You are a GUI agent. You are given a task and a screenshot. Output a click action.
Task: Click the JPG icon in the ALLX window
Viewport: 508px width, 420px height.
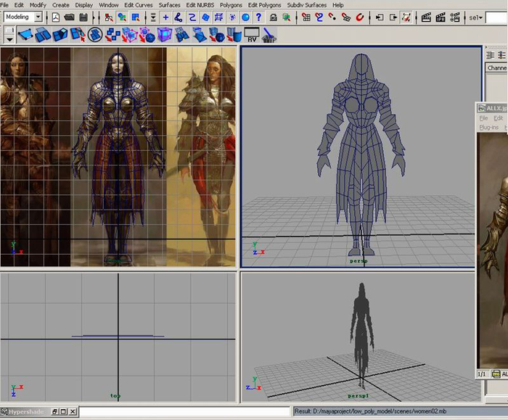click(496, 374)
